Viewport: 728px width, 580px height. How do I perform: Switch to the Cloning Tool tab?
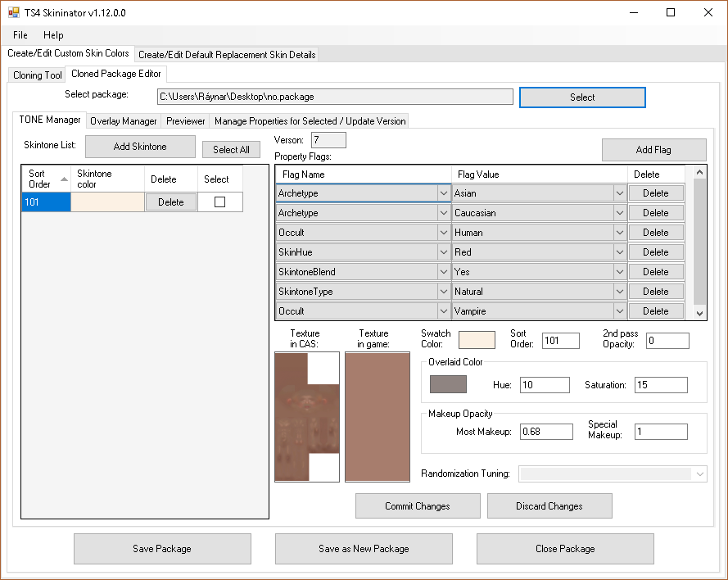(37, 75)
